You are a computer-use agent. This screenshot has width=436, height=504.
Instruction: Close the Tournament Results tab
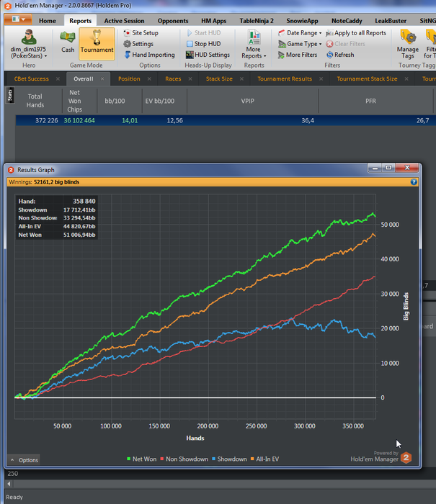point(321,78)
